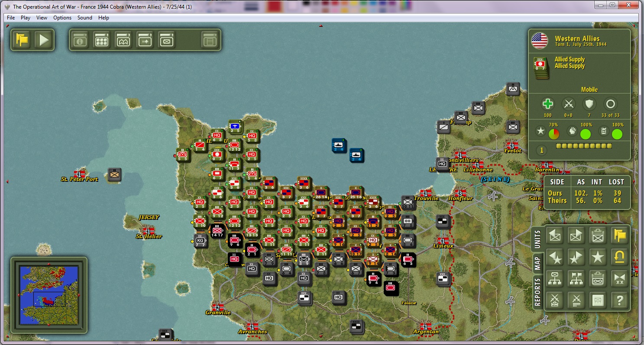
Task: Click the Trouville city label on the map
Action: click(426, 198)
